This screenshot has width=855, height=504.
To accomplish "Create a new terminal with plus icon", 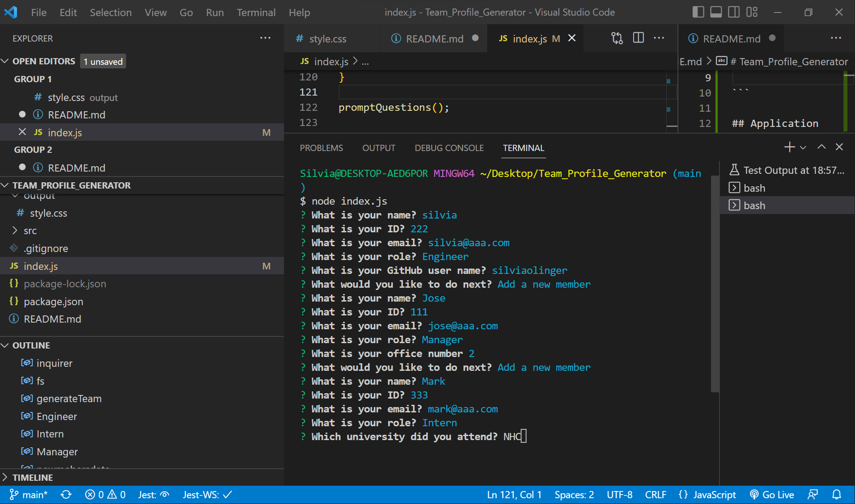I will 789,147.
